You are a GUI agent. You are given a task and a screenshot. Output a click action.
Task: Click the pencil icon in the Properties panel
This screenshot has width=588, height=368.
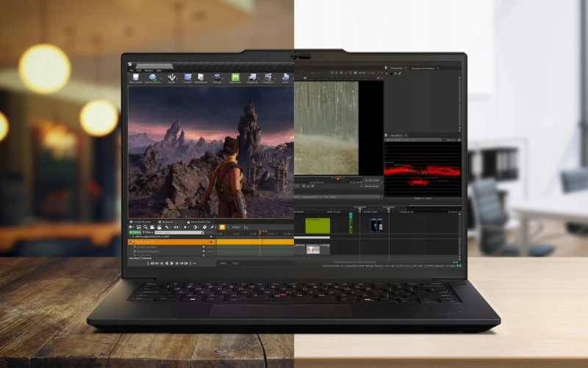tap(400, 73)
